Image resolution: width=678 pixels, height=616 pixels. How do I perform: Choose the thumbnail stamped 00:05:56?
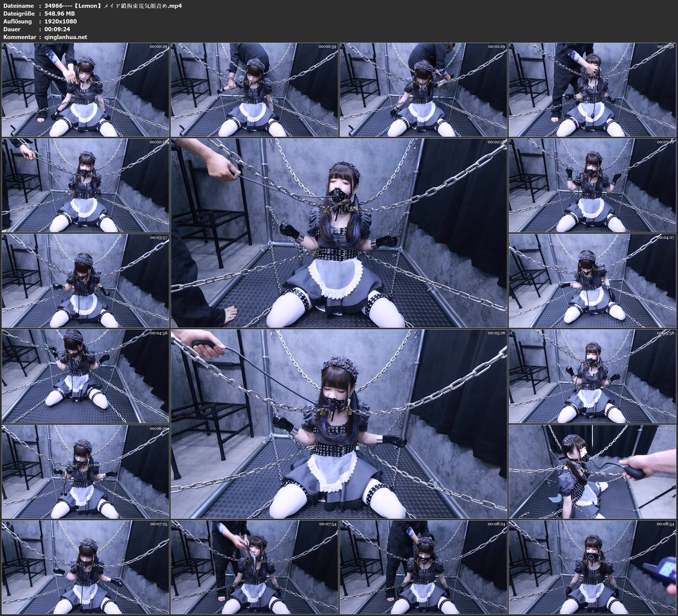tap(592, 376)
